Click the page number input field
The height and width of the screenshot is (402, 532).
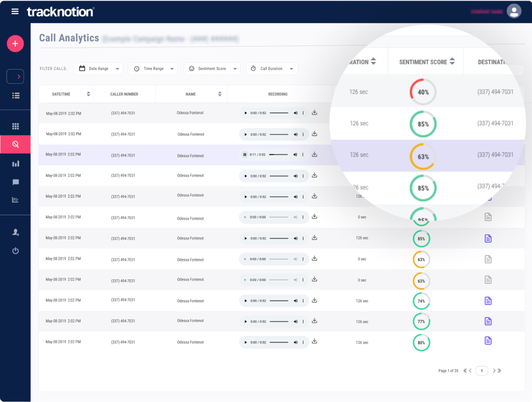[x=481, y=371]
